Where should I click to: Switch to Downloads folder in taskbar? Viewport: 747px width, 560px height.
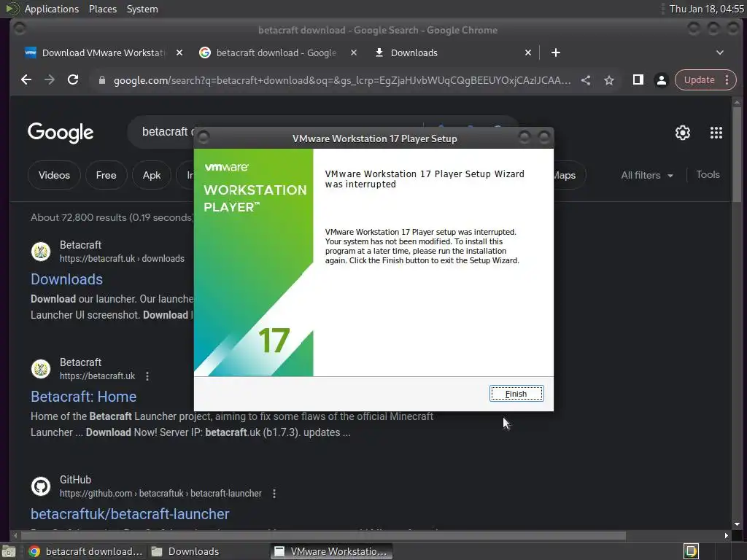pyautogui.click(x=185, y=551)
